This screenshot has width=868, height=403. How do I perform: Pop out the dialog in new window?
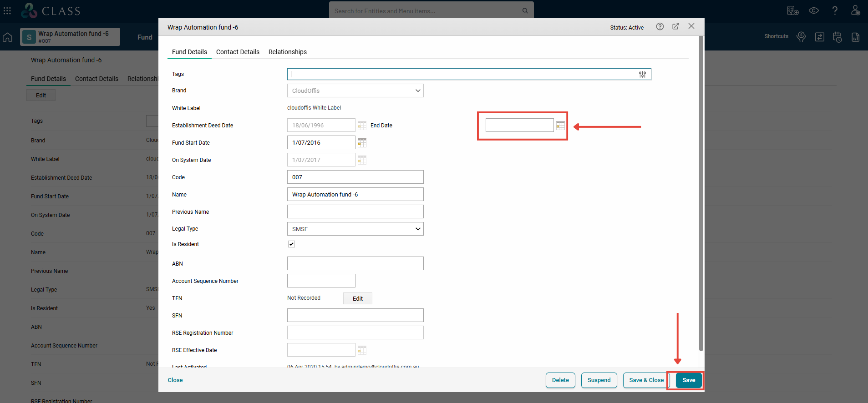675,26
